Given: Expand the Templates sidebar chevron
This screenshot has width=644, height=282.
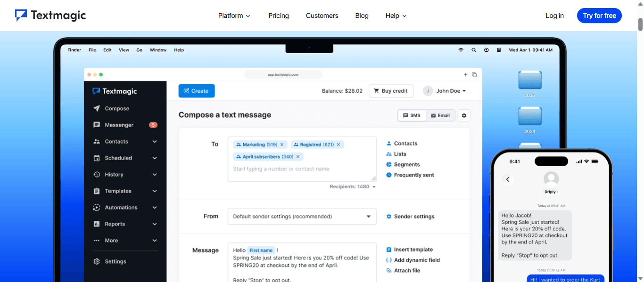Looking at the screenshot, I should [155, 191].
